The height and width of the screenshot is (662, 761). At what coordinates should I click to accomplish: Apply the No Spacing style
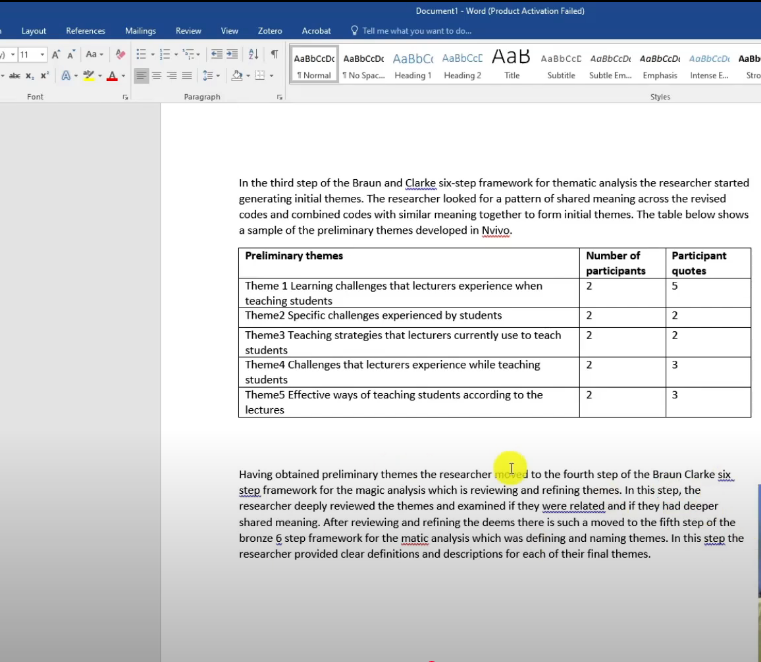(x=364, y=65)
